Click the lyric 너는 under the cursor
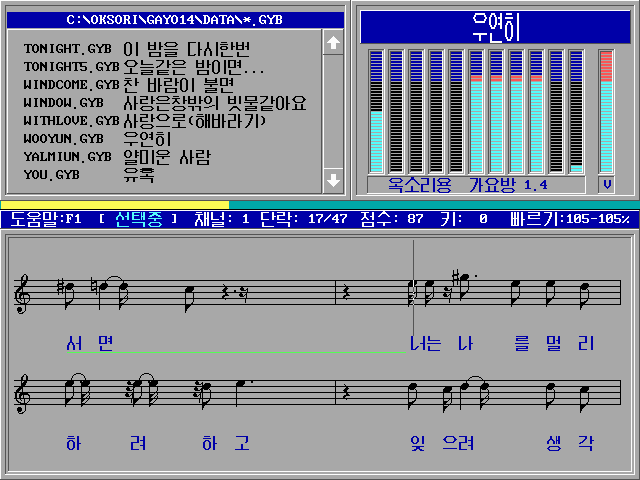The width and height of the screenshot is (640, 480). point(425,343)
